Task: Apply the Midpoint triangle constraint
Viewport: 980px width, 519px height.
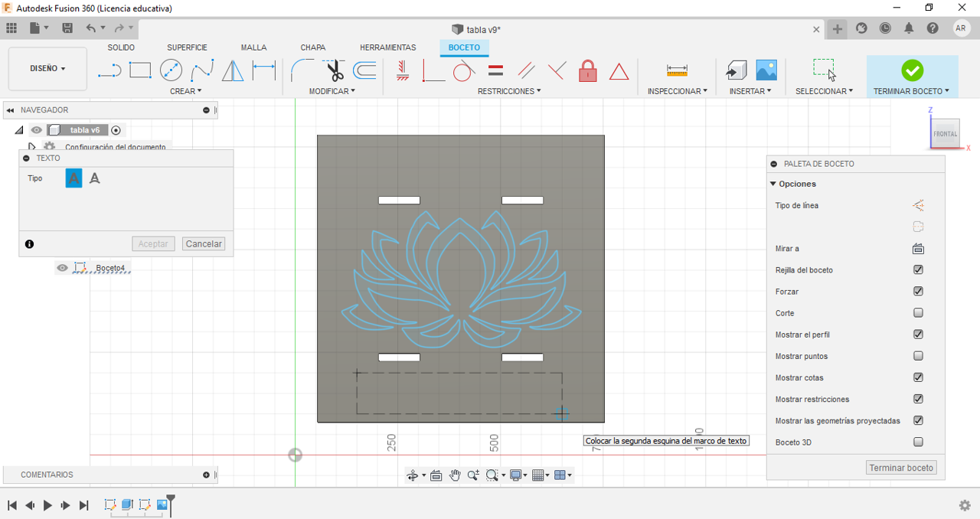Action: 619,72
